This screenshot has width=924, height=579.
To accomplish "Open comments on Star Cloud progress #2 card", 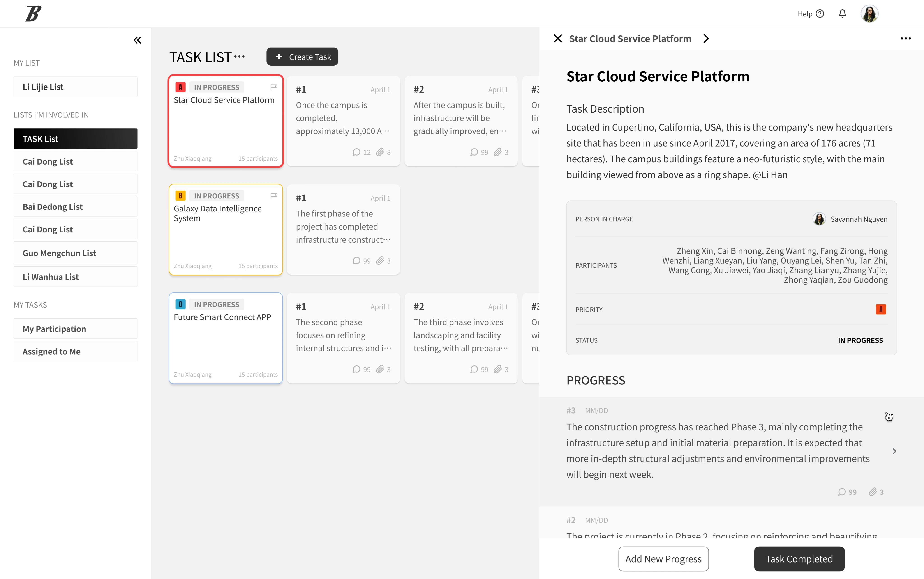I will tap(474, 152).
